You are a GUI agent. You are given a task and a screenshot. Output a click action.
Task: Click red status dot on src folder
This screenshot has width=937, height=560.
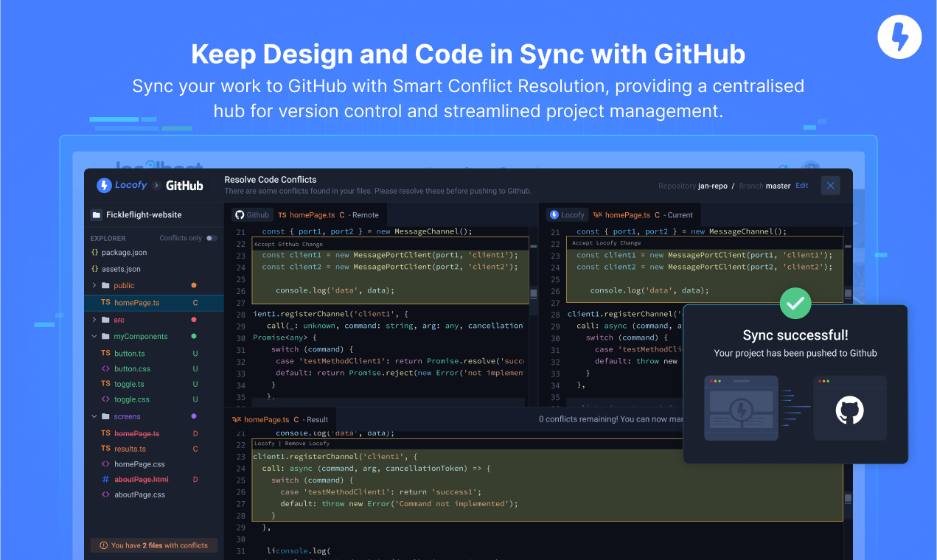coord(194,320)
